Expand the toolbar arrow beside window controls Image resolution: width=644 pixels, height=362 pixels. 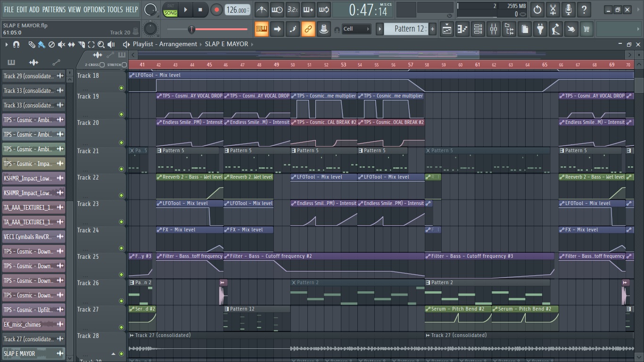coord(638,9)
